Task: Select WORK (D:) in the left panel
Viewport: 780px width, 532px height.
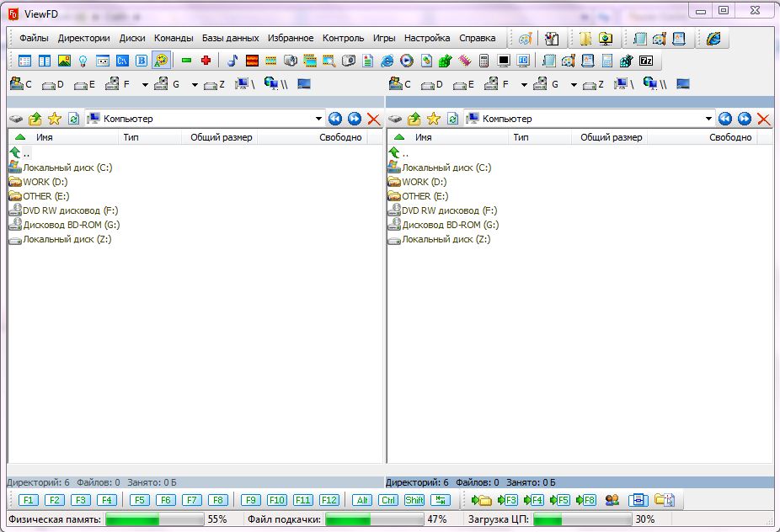Action: coord(45,182)
